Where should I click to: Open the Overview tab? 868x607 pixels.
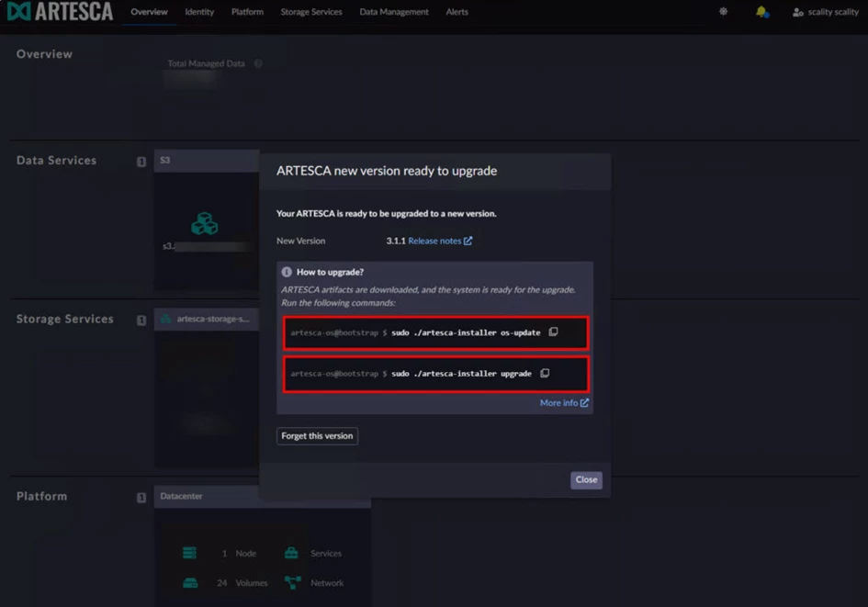point(149,12)
